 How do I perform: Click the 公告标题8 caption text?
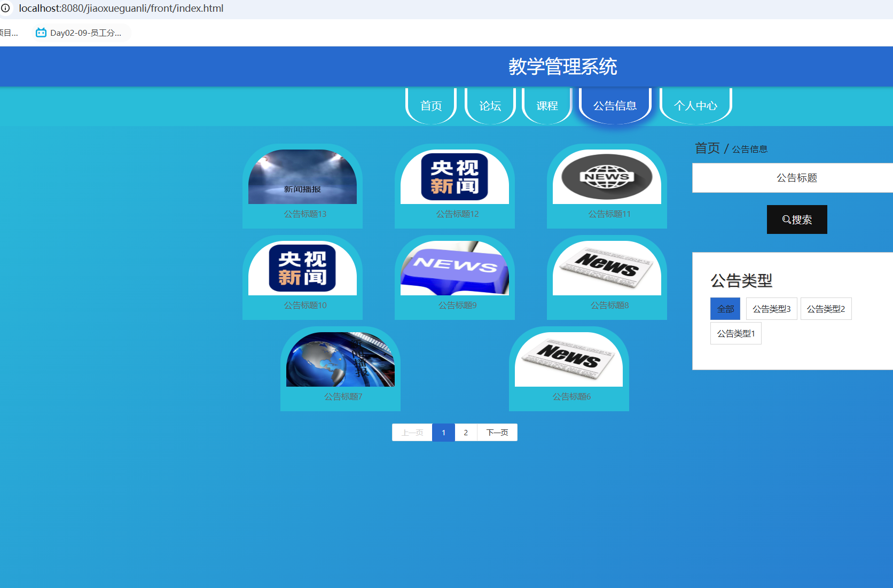(x=609, y=305)
